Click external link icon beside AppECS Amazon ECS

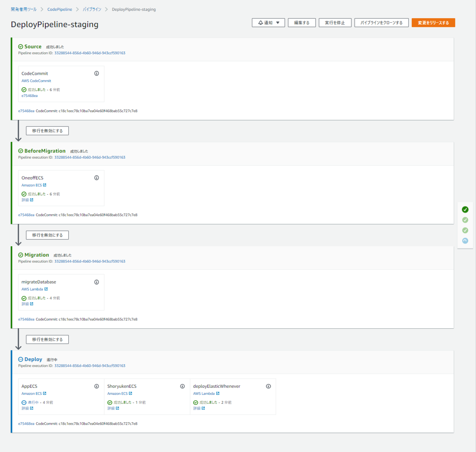click(x=45, y=393)
